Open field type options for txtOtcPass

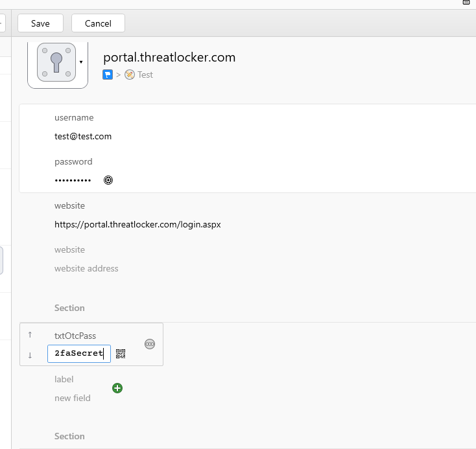(150, 344)
